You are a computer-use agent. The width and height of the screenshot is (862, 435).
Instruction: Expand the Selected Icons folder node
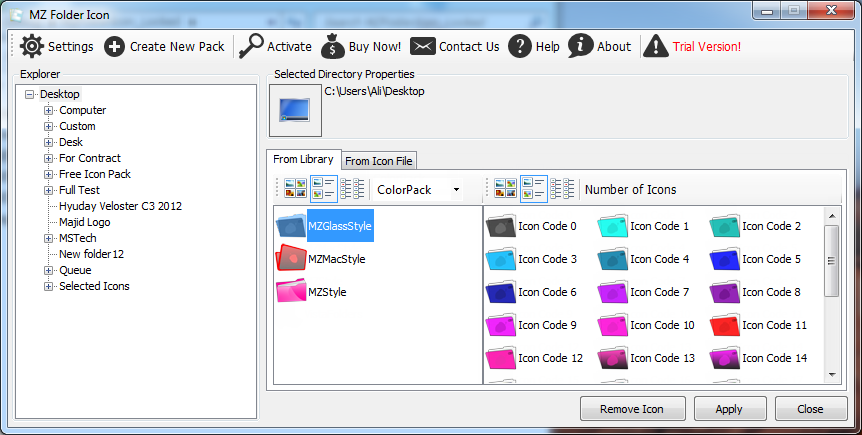[x=49, y=287]
